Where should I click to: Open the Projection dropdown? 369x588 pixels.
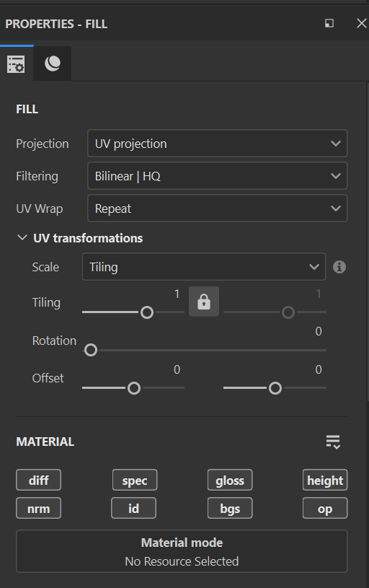(x=217, y=144)
